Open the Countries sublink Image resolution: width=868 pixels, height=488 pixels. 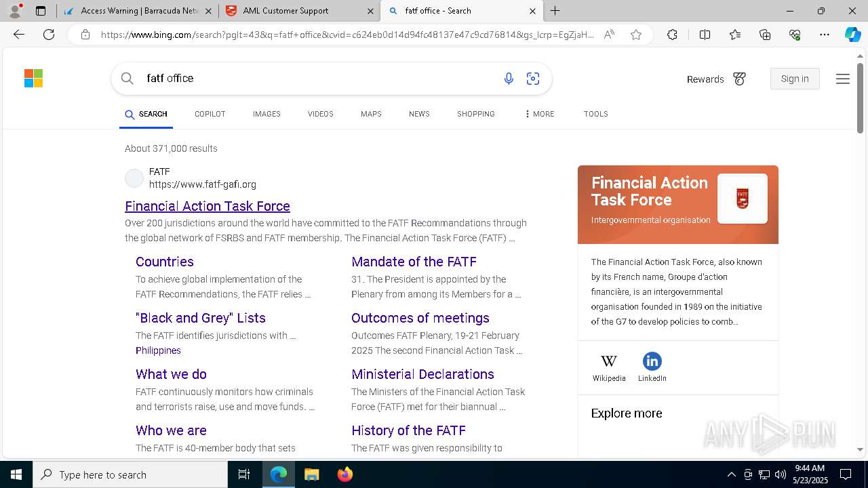coord(165,262)
